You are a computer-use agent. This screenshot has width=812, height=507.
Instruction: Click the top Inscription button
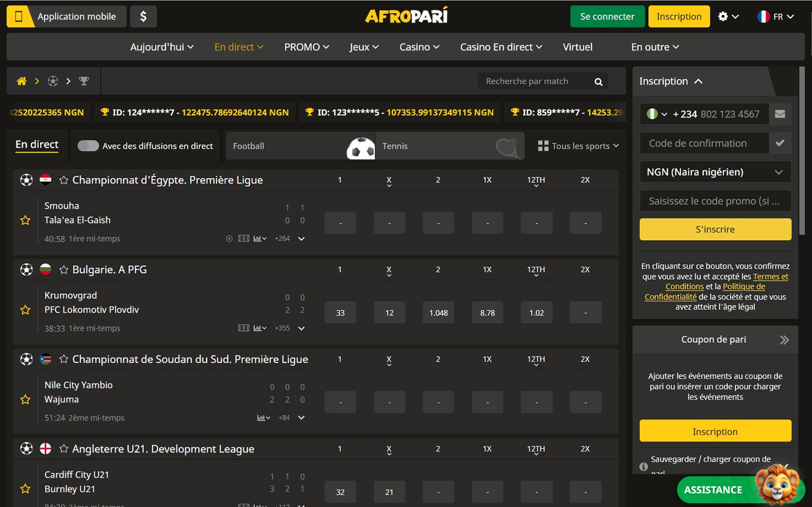pyautogui.click(x=679, y=16)
